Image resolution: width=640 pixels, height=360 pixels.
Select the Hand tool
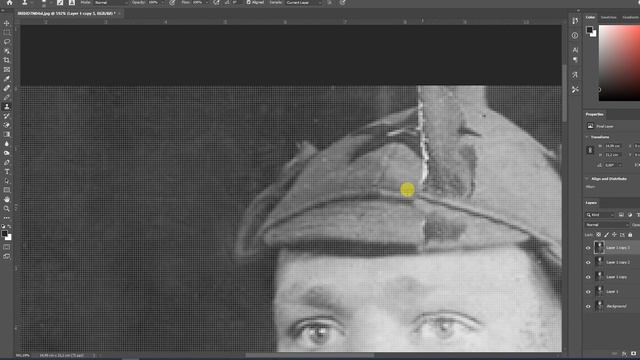pyautogui.click(x=7, y=199)
